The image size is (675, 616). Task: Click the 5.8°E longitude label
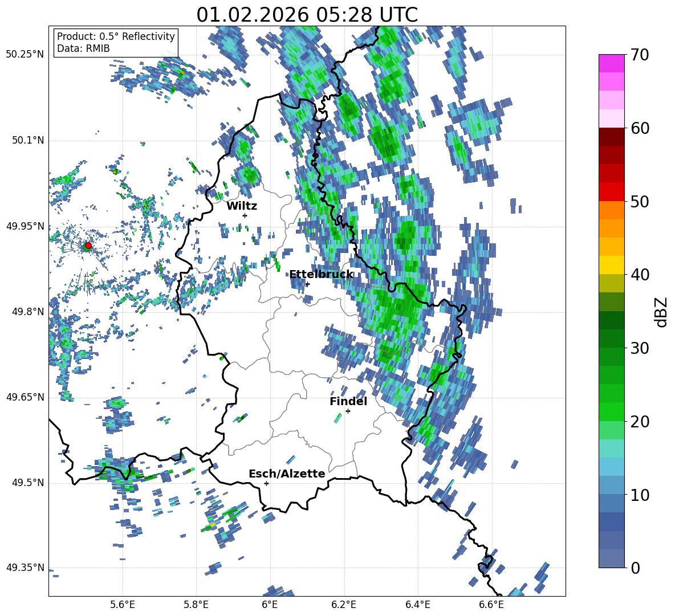coord(196,605)
